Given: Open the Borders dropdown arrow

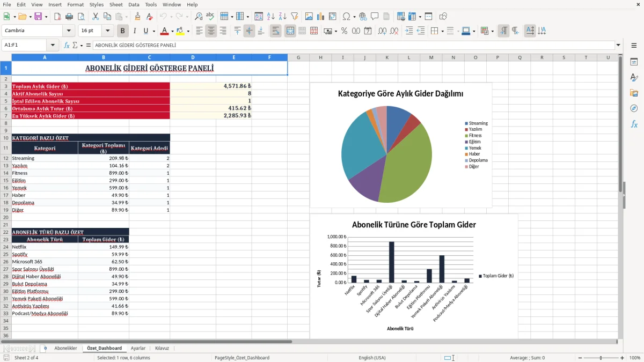Looking at the screenshot, I should (x=444, y=31).
